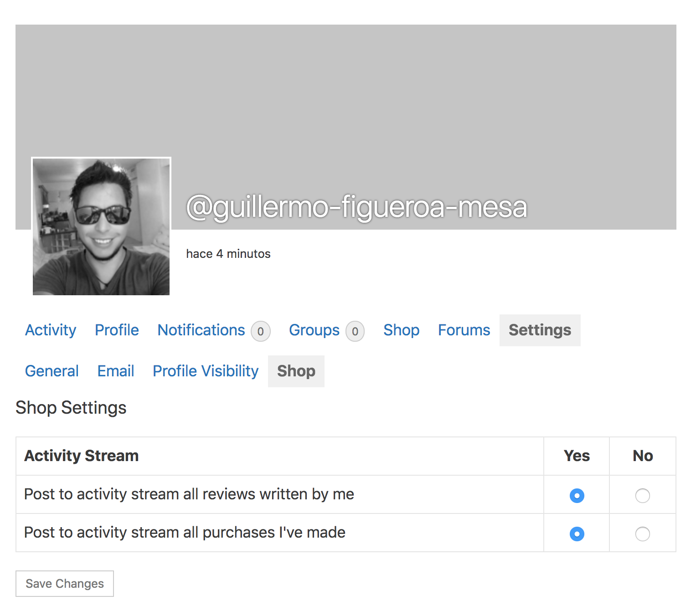Select the Settings tab

coord(540,330)
